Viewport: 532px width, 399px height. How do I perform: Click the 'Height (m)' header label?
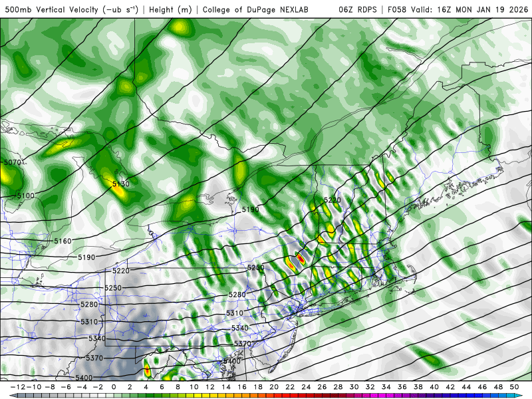click(x=170, y=9)
